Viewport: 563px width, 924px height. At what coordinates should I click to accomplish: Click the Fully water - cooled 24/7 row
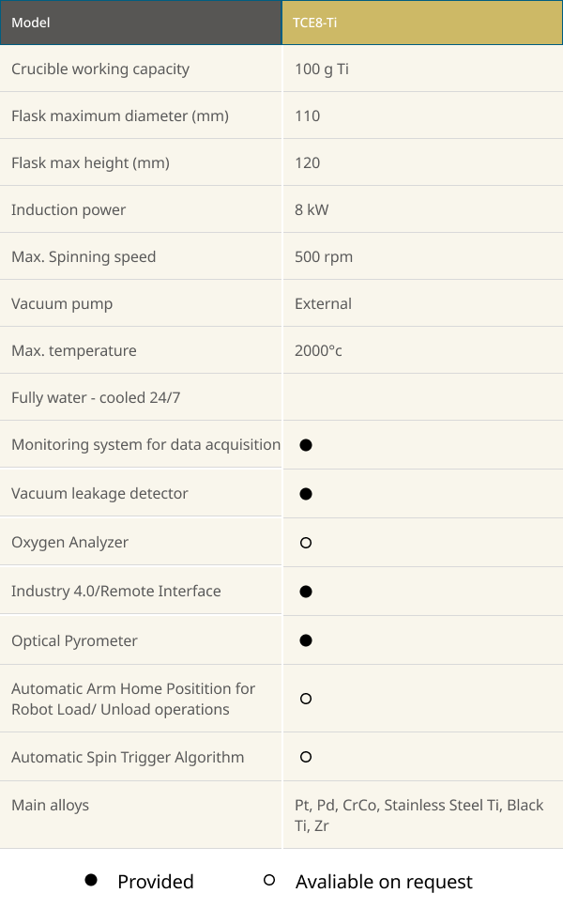281,397
